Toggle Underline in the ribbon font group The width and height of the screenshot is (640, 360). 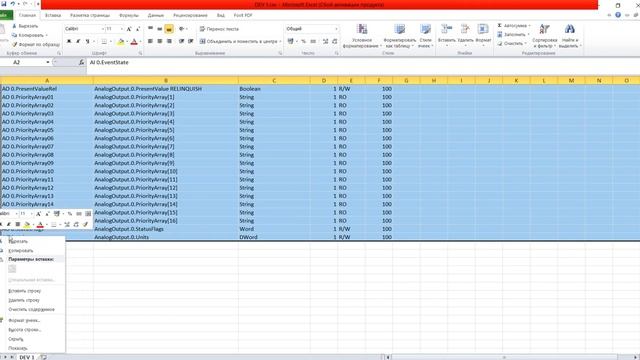click(87, 41)
